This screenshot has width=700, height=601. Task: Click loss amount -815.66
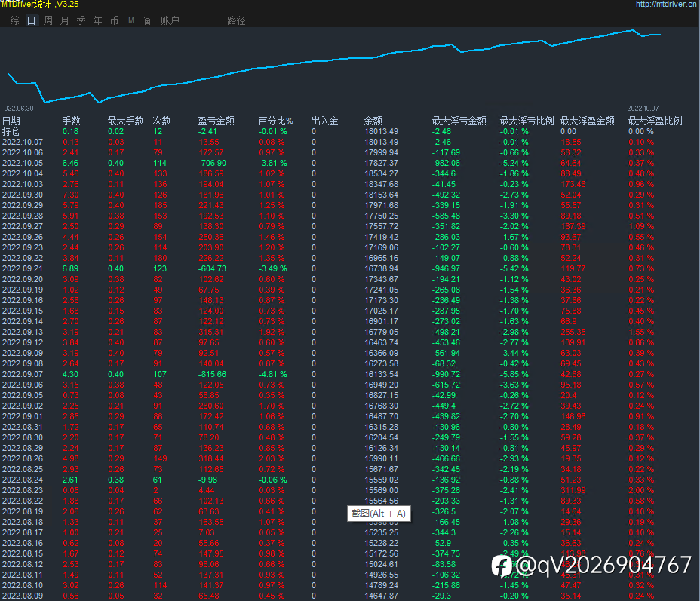tap(212, 374)
